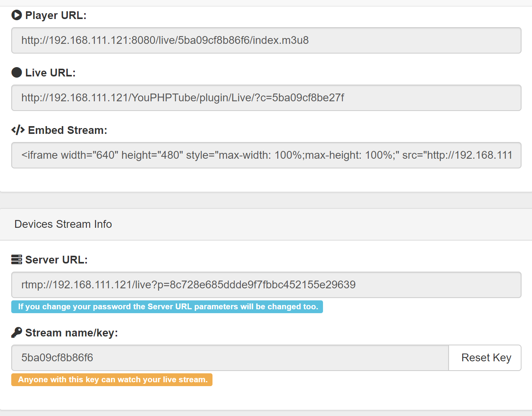532x416 pixels.
Task: Click the orange stream key warning label
Action: click(112, 380)
